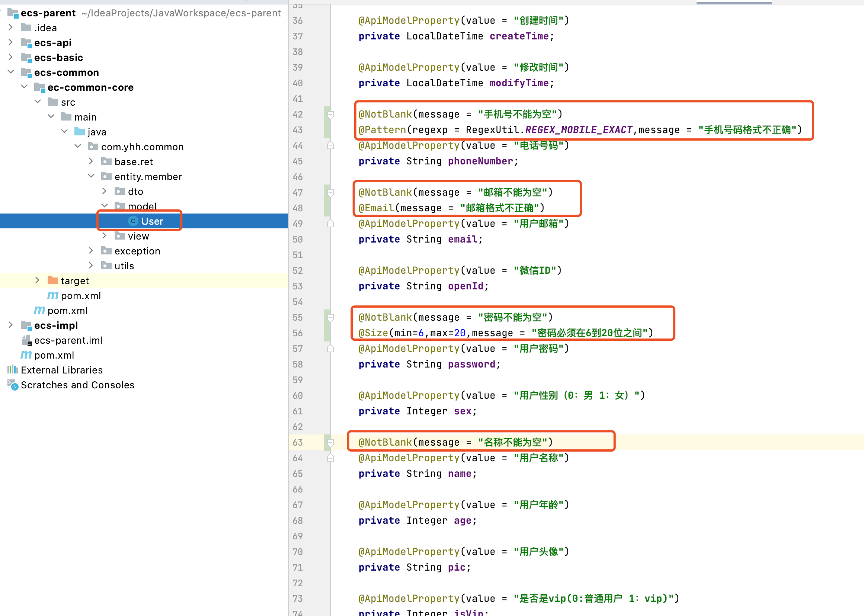The width and height of the screenshot is (864, 616).
Task: Collapse the entity.member package
Action: tap(91, 176)
